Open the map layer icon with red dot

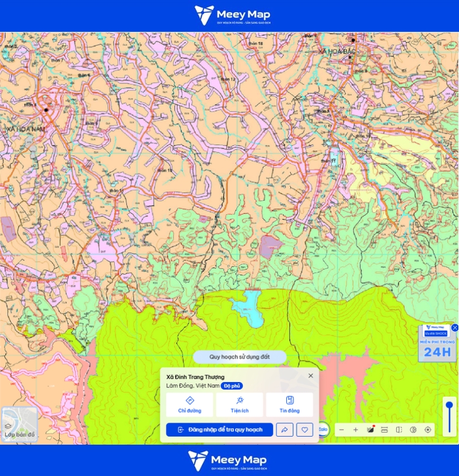(x=370, y=430)
